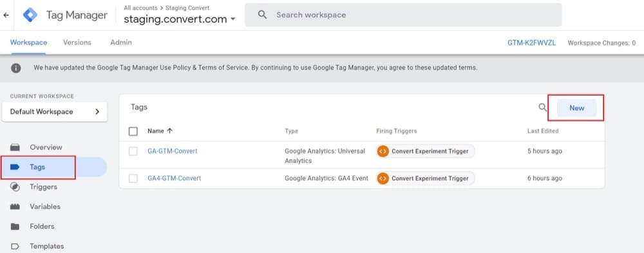Switch to the Versions tab
Screen dimensions: 644x253
[77, 42]
